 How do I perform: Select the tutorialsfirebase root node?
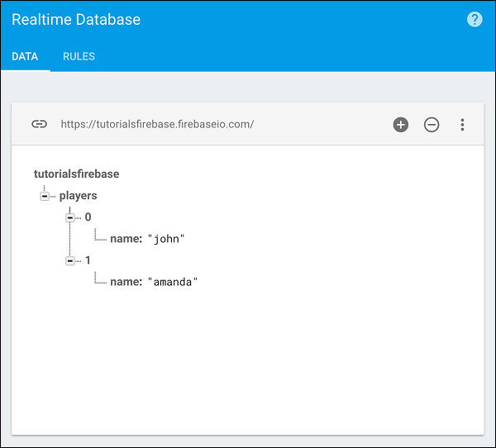click(x=76, y=174)
